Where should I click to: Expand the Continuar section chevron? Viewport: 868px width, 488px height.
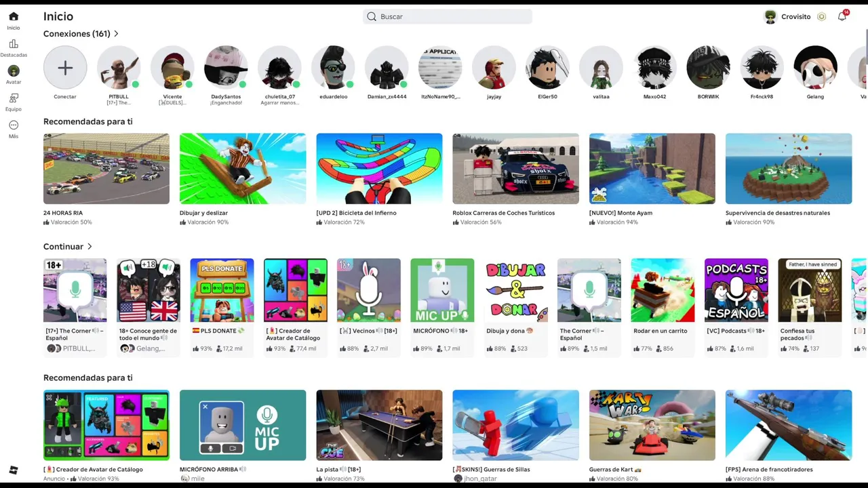[x=90, y=247]
